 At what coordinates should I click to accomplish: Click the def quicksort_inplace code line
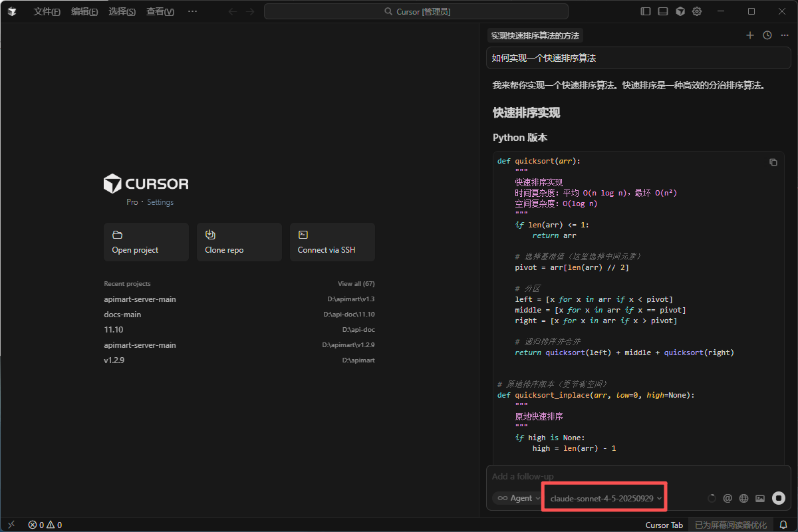596,395
